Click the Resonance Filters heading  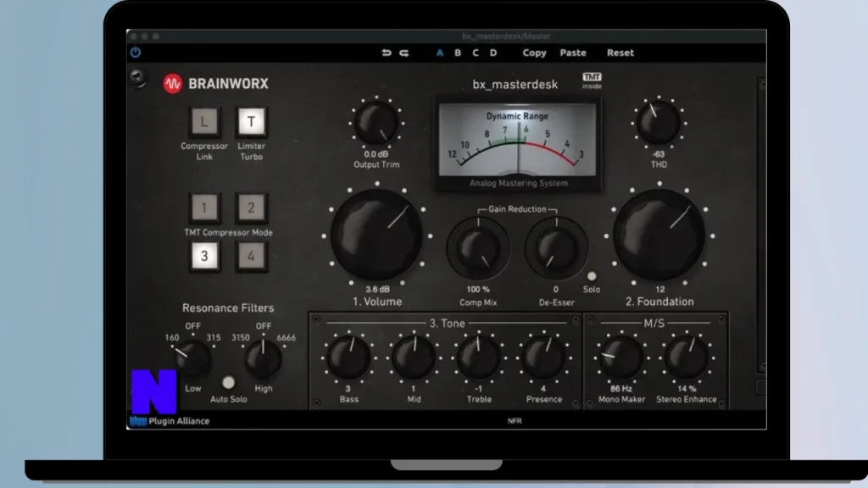[x=228, y=308]
